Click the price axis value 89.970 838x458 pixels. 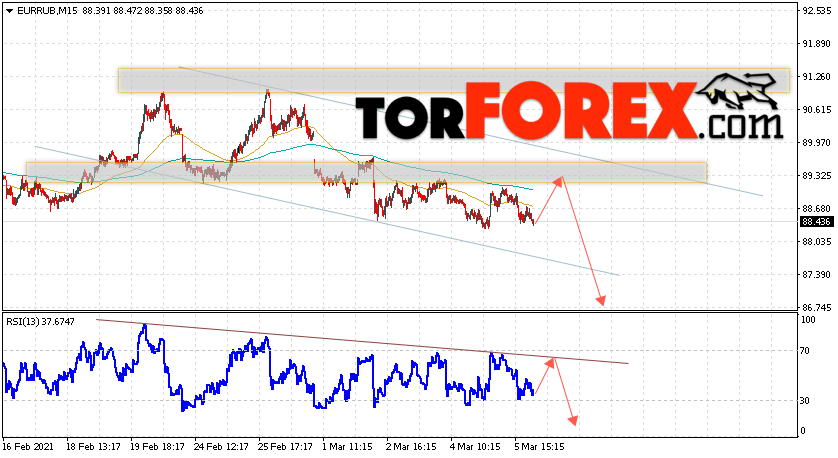[817, 143]
